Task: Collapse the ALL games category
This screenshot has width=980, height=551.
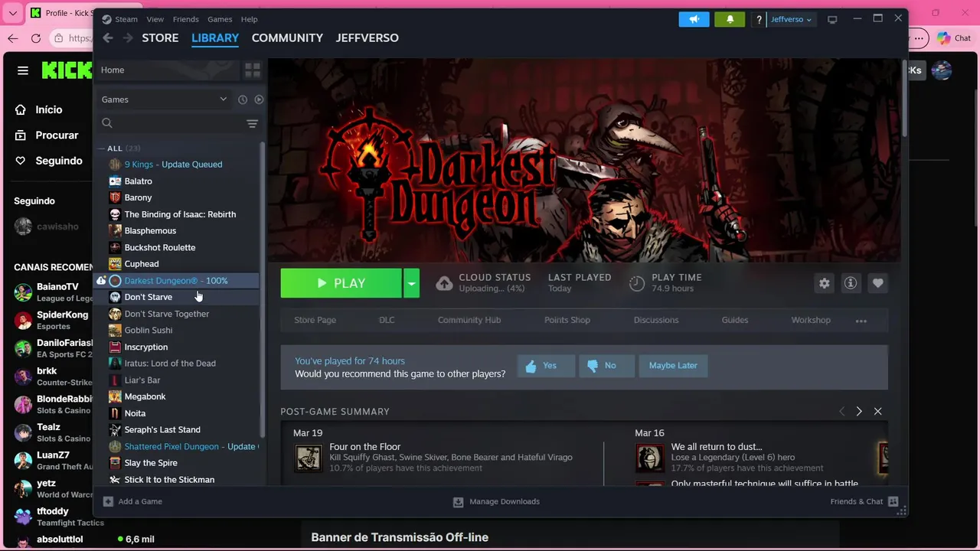Action: 101,148
